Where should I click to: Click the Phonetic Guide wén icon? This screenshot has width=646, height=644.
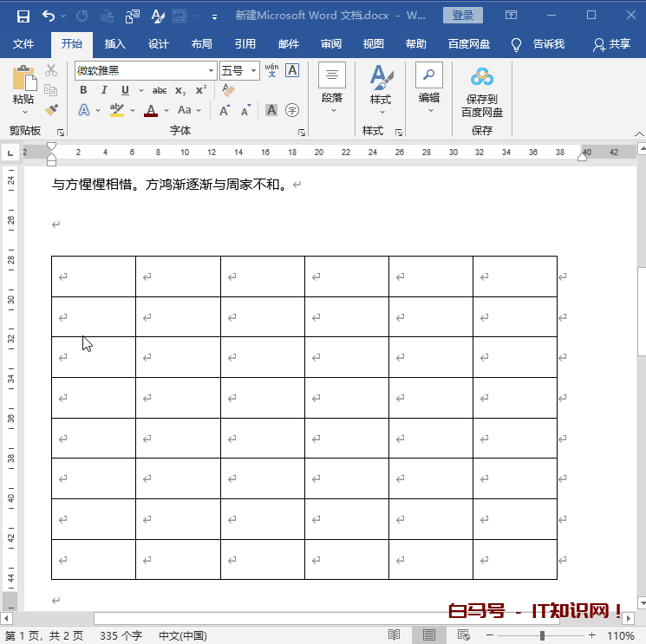[x=271, y=70]
